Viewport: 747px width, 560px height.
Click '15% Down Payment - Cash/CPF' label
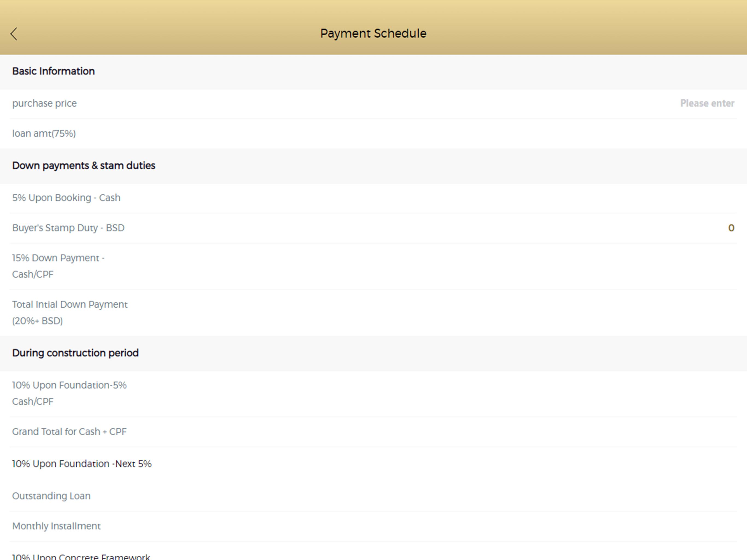[x=59, y=266]
